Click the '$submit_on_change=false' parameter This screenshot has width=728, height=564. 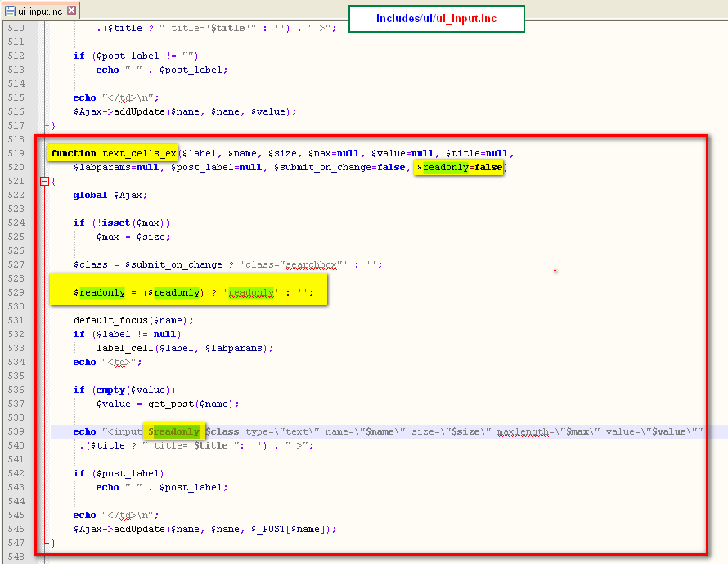coord(339,167)
